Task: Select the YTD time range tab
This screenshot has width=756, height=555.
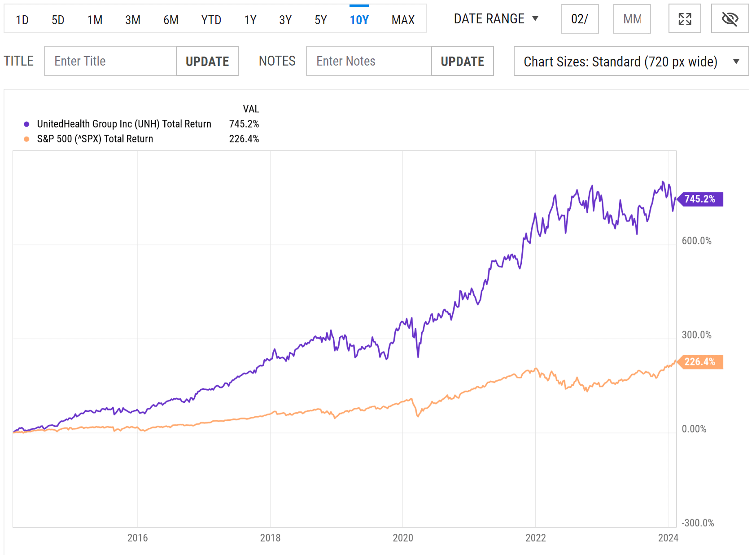Action: 211,20
